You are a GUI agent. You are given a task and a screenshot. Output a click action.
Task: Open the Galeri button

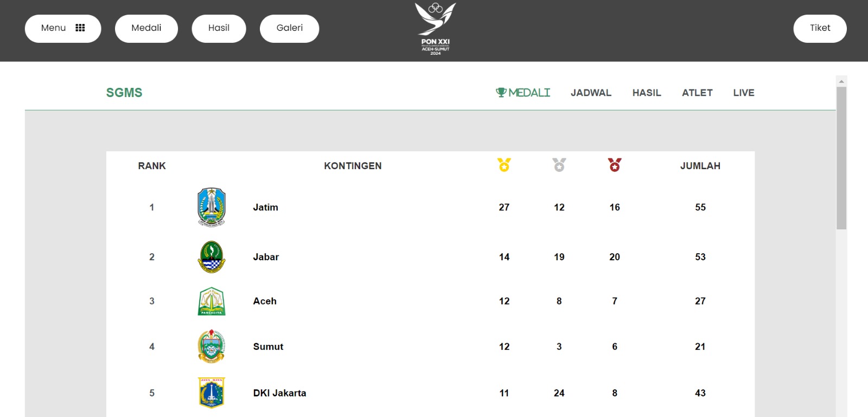[290, 28]
